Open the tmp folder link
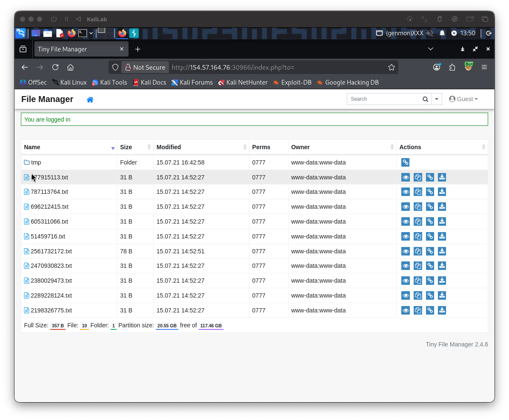The width and height of the screenshot is (509, 420). (36, 162)
